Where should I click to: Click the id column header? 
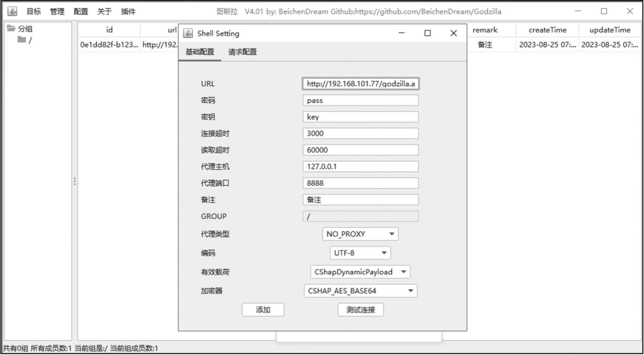coord(109,30)
